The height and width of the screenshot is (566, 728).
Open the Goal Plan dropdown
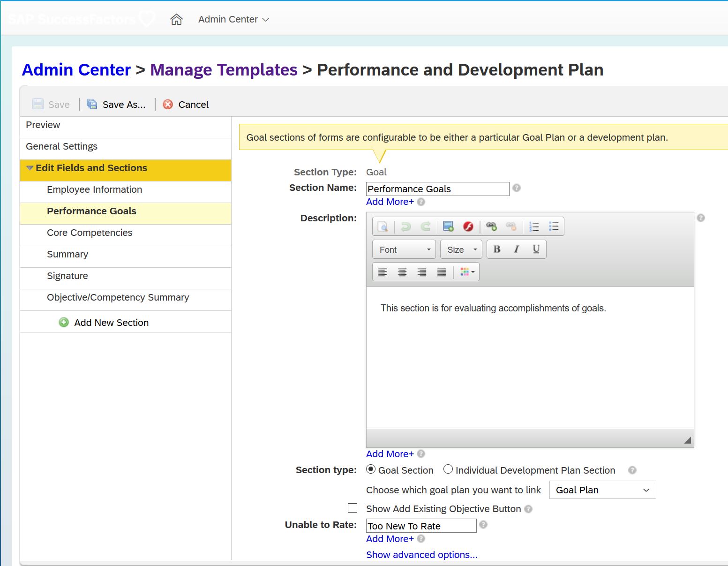coord(602,490)
